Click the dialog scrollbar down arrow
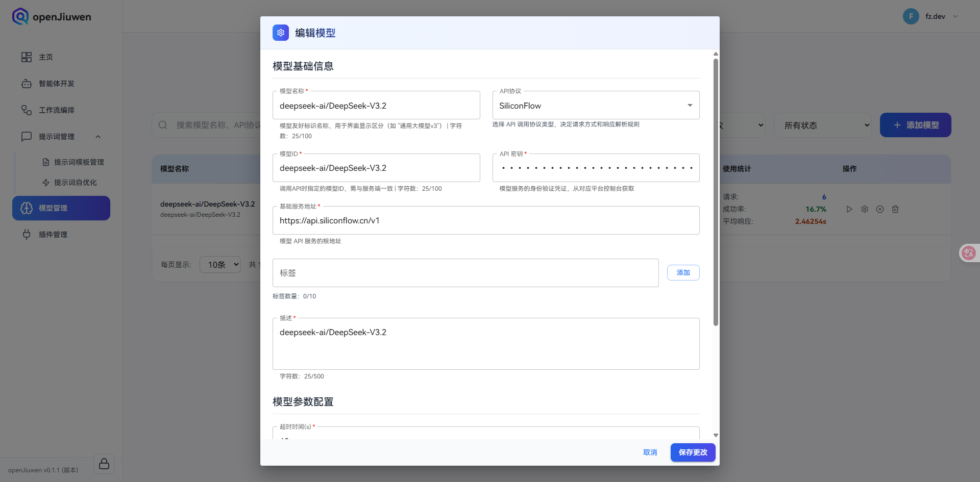Viewport: 980px width, 482px height. (x=716, y=435)
